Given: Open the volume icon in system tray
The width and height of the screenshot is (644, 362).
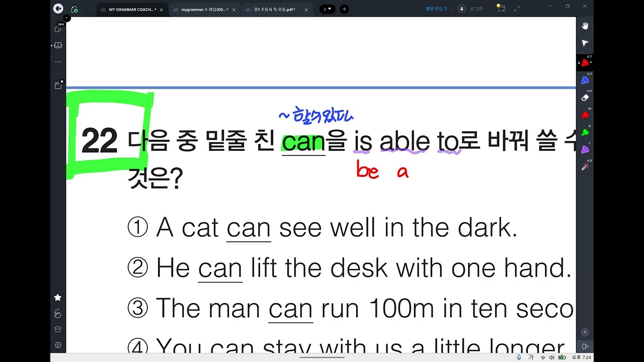Looking at the screenshot, I should 552,357.
